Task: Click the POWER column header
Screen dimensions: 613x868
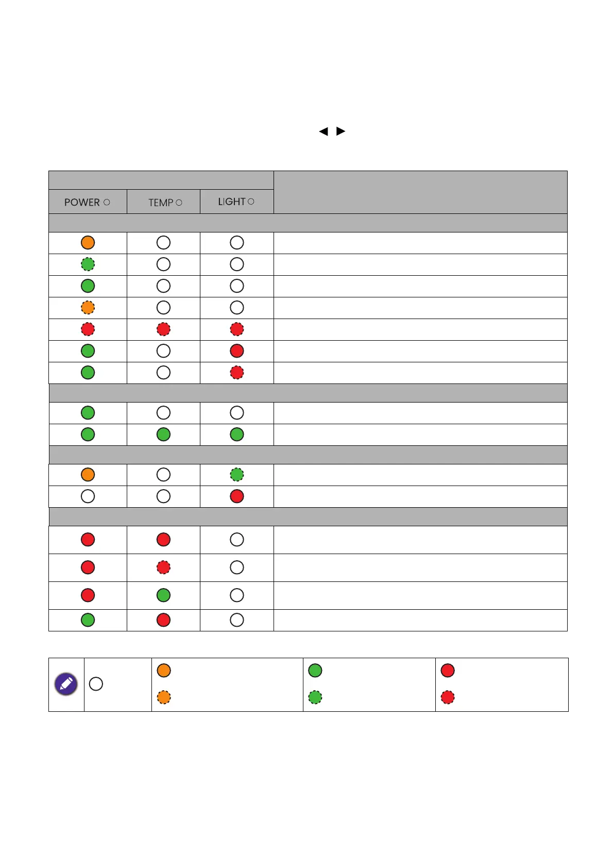Action: pyautogui.click(x=87, y=202)
